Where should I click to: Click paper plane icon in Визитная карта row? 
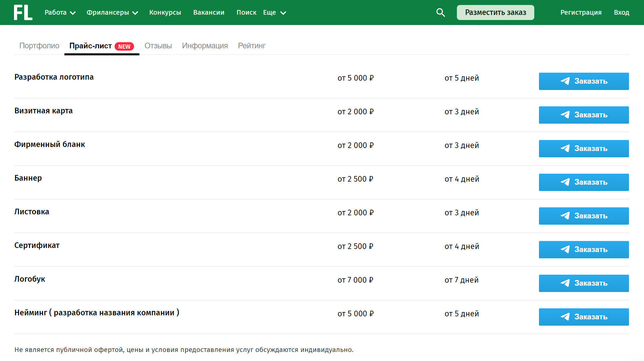(x=565, y=115)
